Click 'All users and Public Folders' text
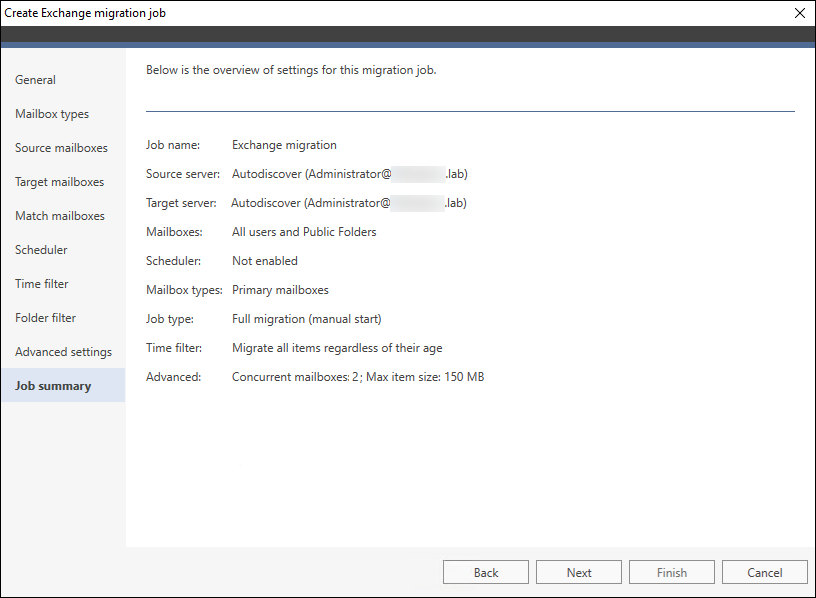 point(304,232)
